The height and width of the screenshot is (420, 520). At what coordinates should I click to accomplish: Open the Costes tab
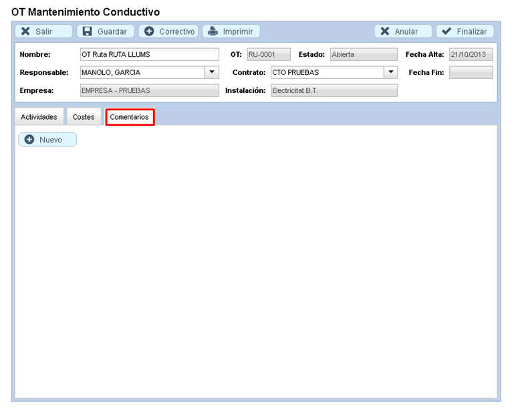[84, 116]
